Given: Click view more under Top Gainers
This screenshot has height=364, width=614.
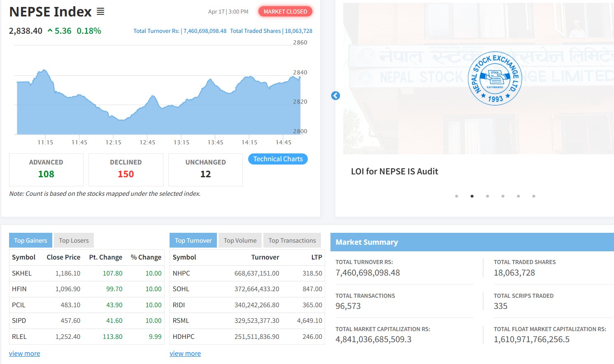Looking at the screenshot, I should 25,353.
